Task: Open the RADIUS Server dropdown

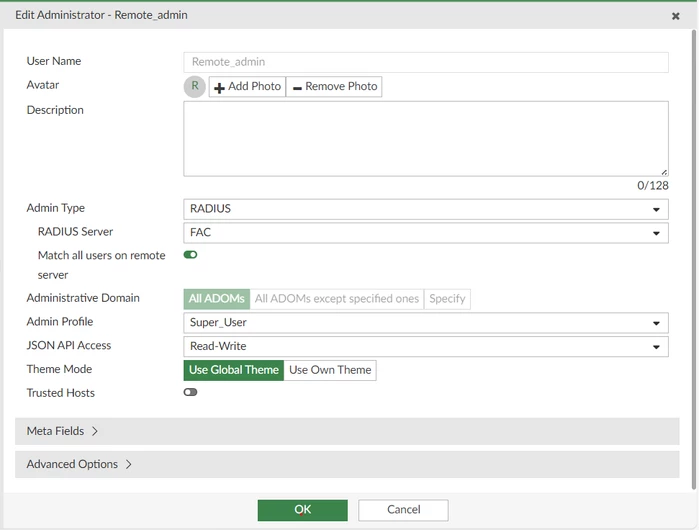Action: (426, 233)
